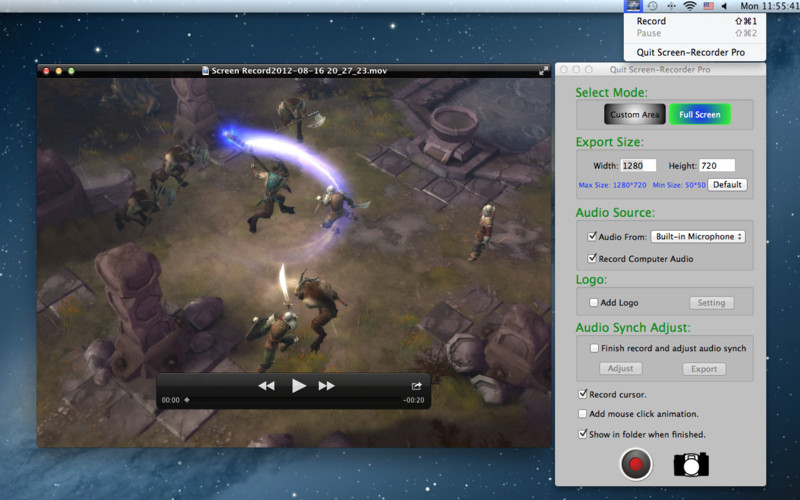Screen dimensions: 800x500
Task: Click the 00:00 elapsed time label
Action: [170, 400]
